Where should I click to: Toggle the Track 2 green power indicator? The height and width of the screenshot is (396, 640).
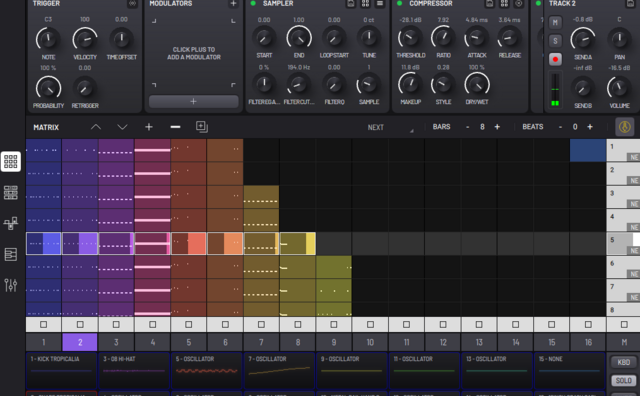[x=538, y=3]
